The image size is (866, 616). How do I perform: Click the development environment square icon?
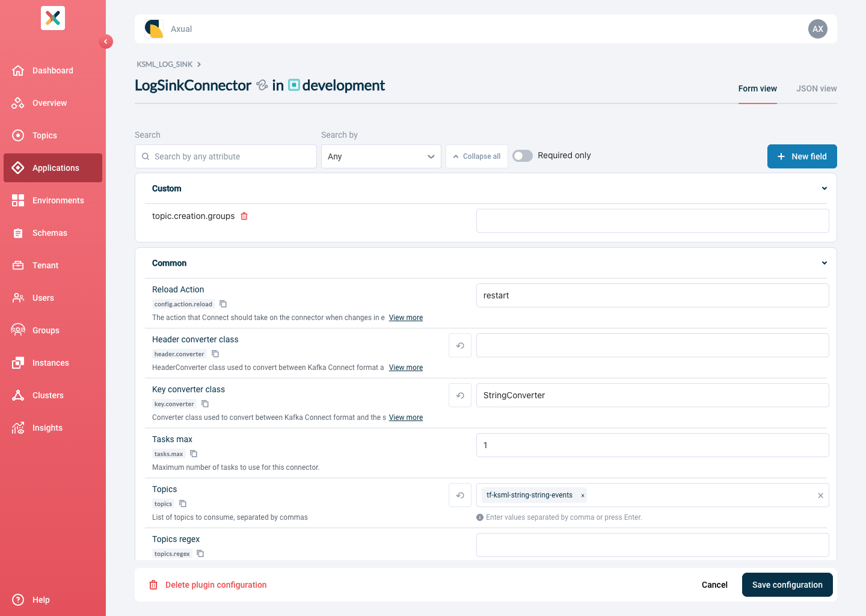(x=294, y=85)
